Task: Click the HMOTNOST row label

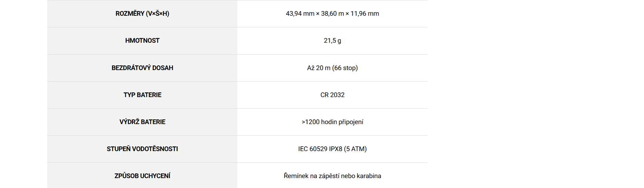Action: point(142,41)
